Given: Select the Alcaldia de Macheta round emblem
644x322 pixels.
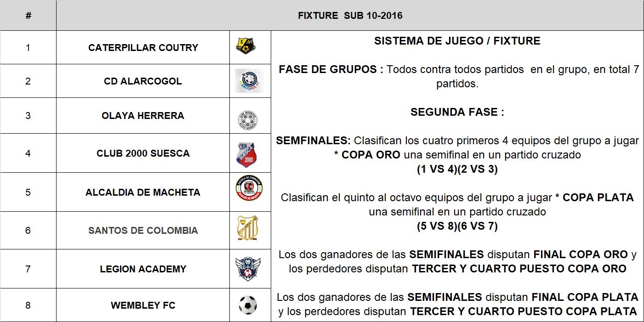Looking at the screenshot, I should [249, 188].
